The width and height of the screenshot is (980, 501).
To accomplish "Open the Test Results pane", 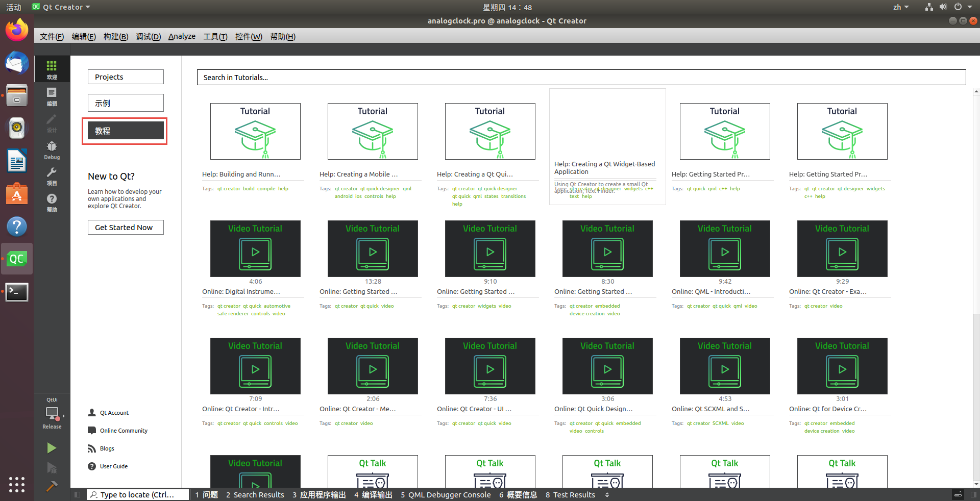I will 570,495.
